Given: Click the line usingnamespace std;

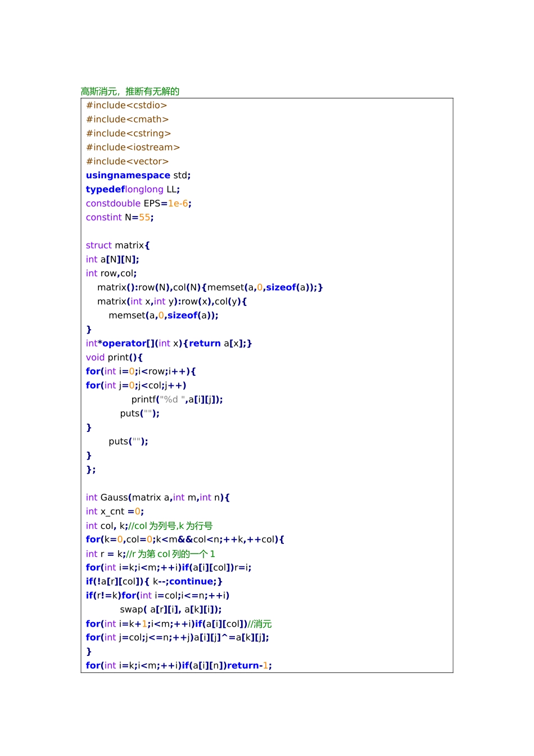Looking at the screenshot, I should 138,175.
